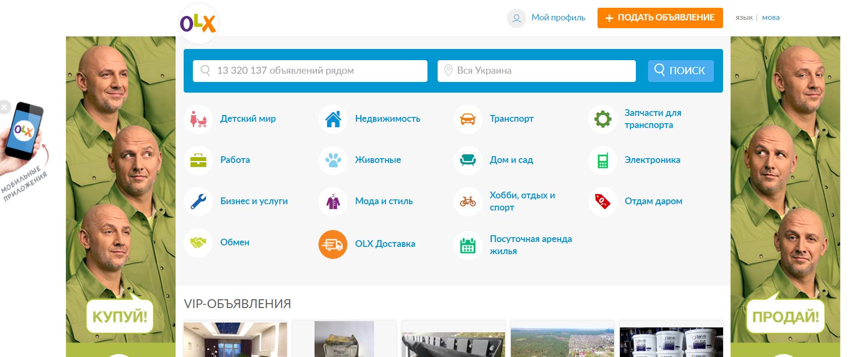Open Запчасти для транспорта category
The width and height of the screenshot is (868, 357).
pos(653,119)
